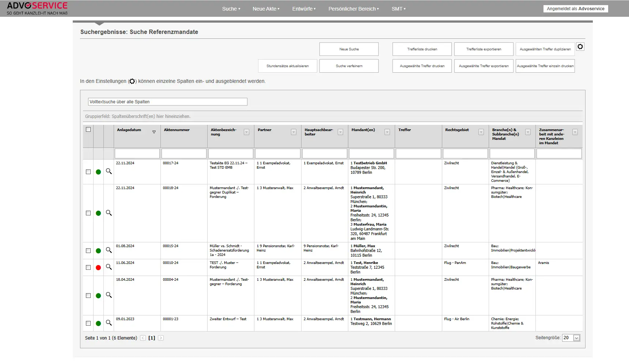Open magnifier for file 00004-24

(x=109, y=295)
